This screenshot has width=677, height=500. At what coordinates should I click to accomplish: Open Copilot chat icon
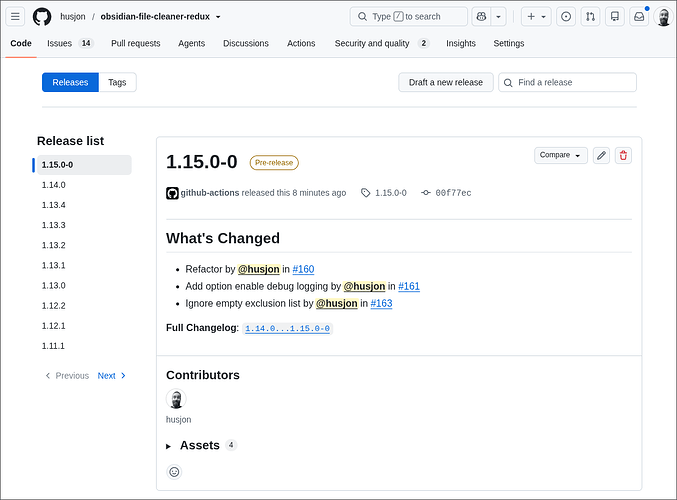coord(481,17)
